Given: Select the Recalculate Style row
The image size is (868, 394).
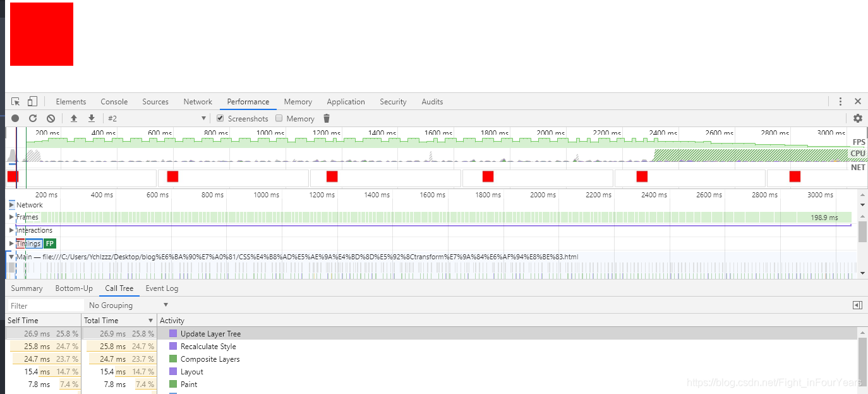Looking at the screenshot, I should point(431,346).
